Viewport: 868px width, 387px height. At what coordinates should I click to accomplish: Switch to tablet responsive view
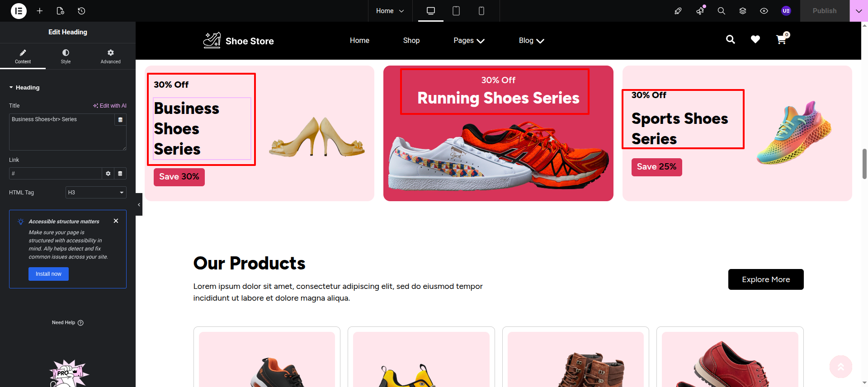pyautogui.click(x=456, y=11)
